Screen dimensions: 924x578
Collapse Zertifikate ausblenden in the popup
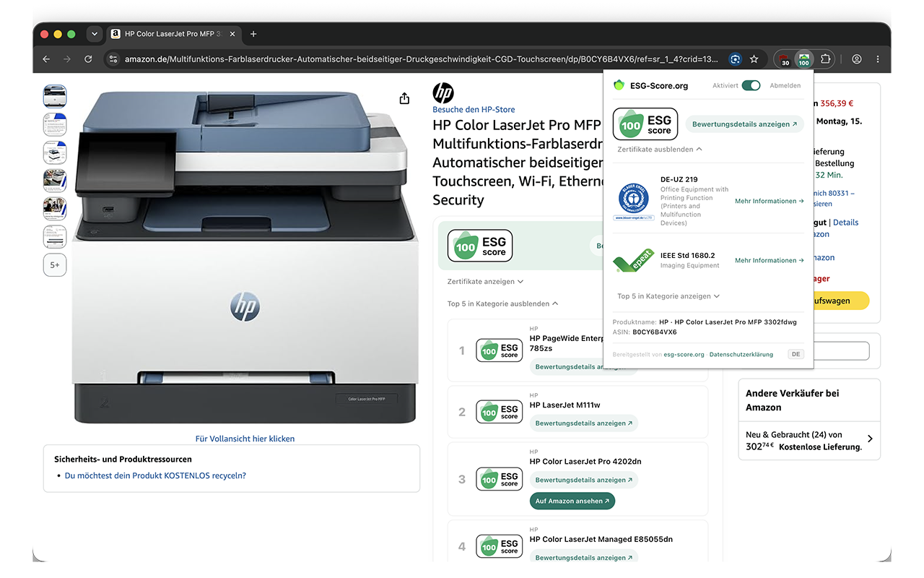[x=660, y=150]
